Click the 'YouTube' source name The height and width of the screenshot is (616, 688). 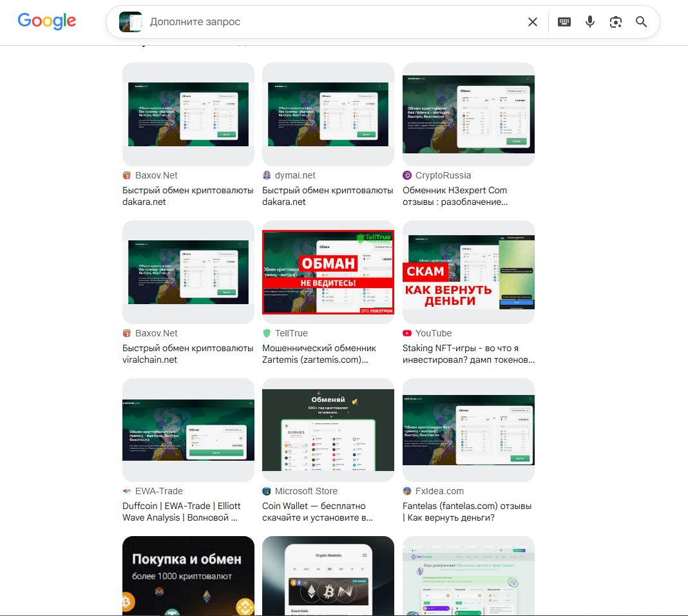pyautogui.click(x=434, y=333)
